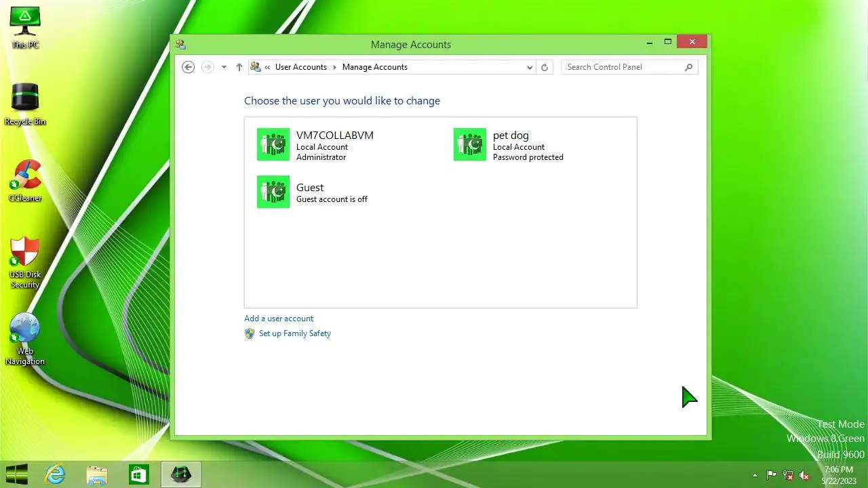Open Set up Family Safety link
868x488 pixels.
coord(295,333)
